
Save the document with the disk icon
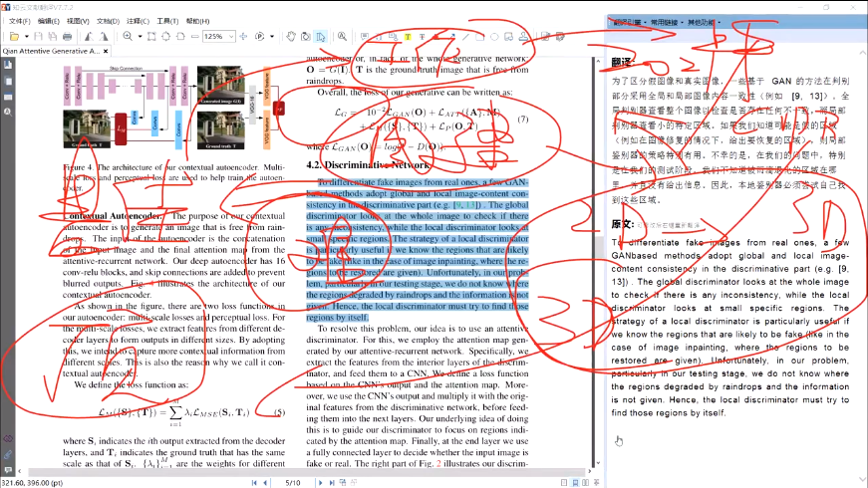pos(38,37)
